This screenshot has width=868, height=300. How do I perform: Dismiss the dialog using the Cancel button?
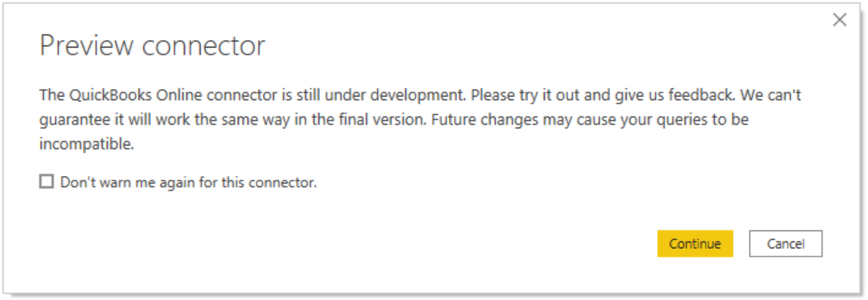coord(785,244)
